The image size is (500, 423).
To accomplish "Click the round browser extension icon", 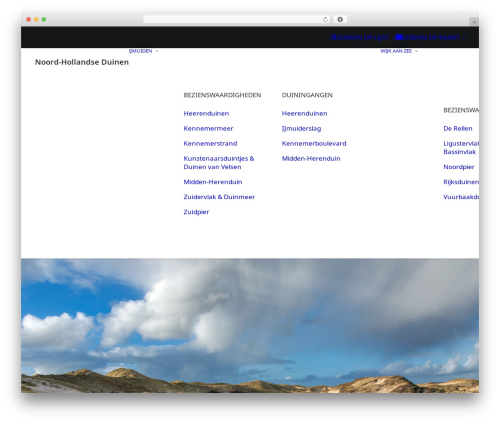I will tap(340, 19).
